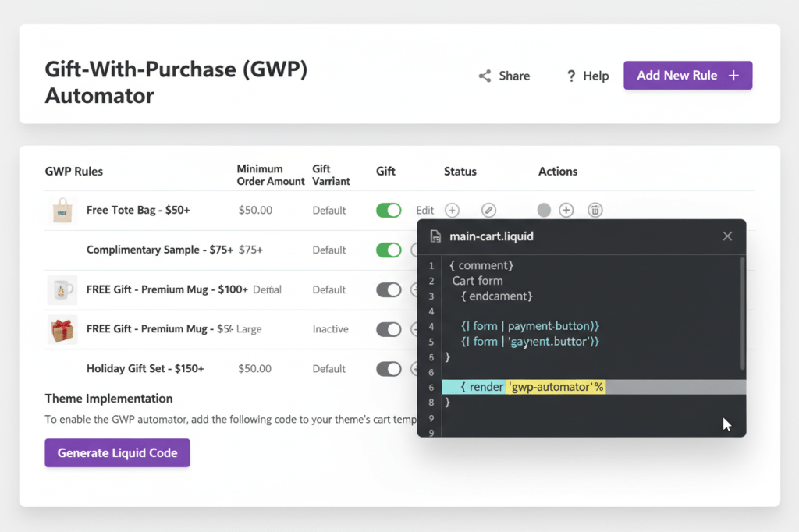Screen dimensions: 799x532
Task: Click the file icon next to main-cart.liquid
Action: pos(435,236)
